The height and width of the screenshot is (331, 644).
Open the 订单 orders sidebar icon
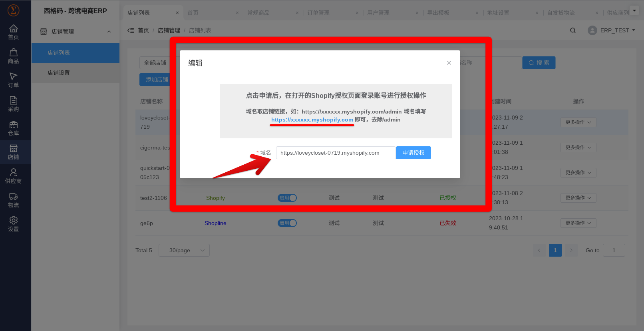(x=13, y=80)
